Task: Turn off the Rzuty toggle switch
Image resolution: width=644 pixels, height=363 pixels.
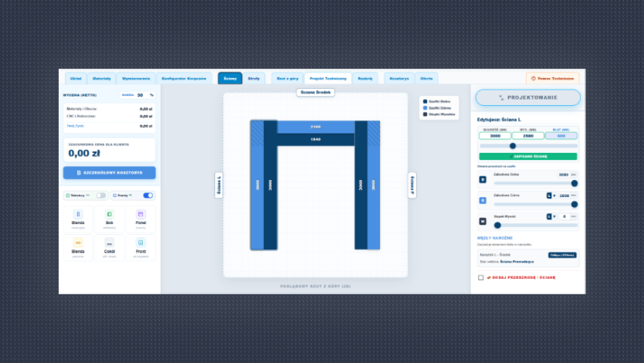Action: (x=147, y=195)
